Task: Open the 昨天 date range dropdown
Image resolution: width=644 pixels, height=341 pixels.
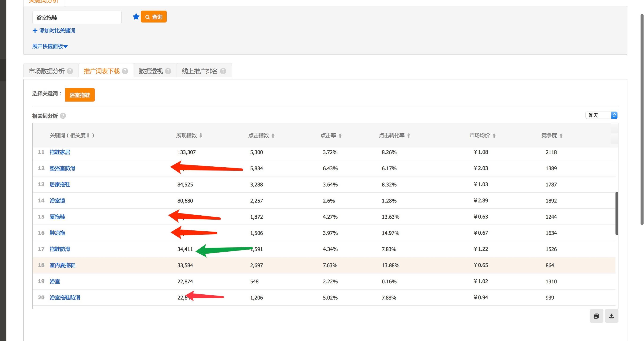Action: pyautogui.click(x=601, y=115)
